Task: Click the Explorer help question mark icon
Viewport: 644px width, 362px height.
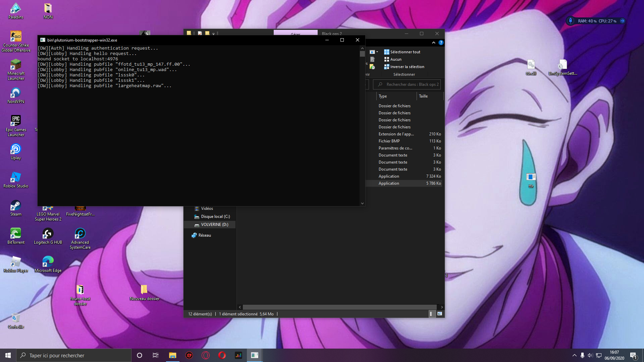Action: coord(441,43)
